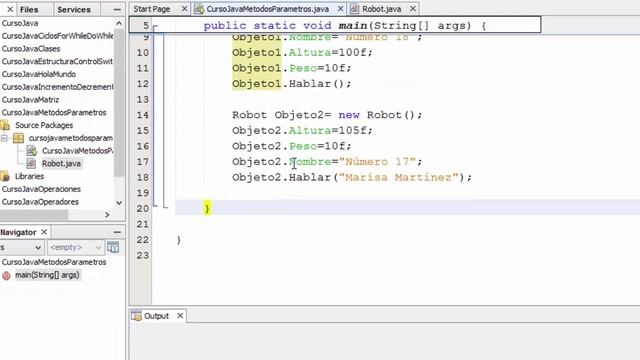Select Robot.java in the project tree

point(61,164)
